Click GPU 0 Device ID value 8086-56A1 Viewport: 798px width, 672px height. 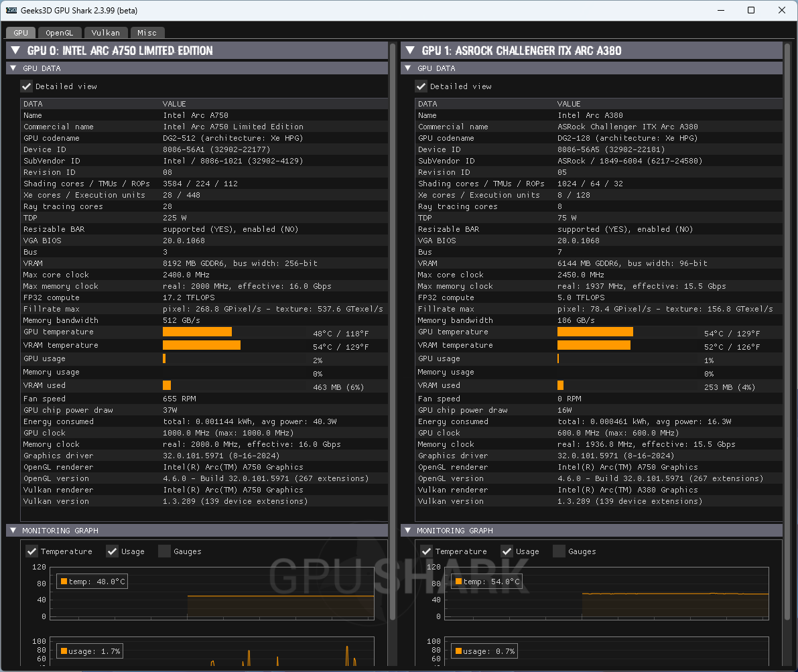pos(216,149)
